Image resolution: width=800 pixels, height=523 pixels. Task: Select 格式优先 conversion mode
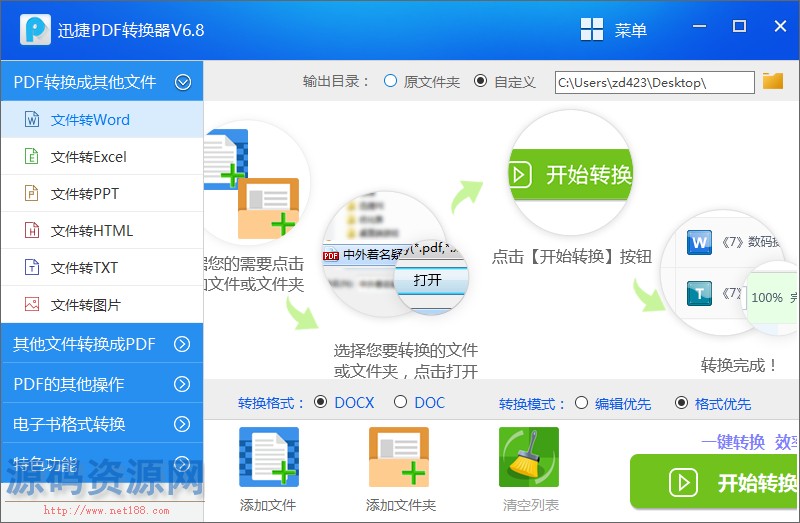681,403
